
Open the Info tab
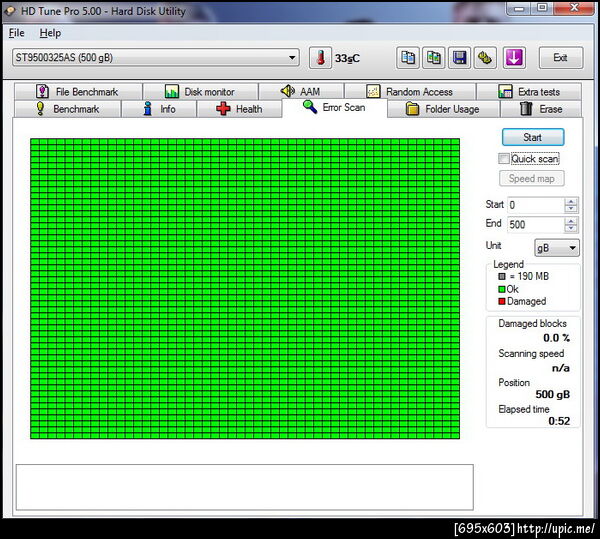159,109
